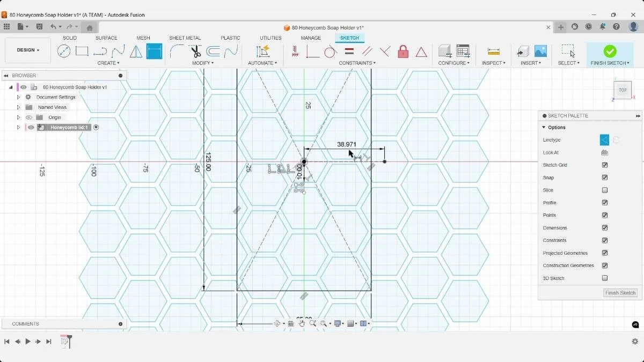Apply the Coincident constraint
The width and height of the screenshot is (644, 362).
(x=312, y=51)
